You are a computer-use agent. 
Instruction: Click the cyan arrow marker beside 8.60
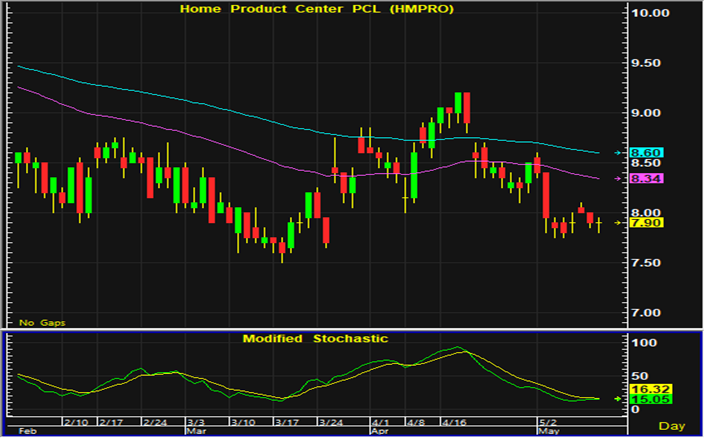618,153
